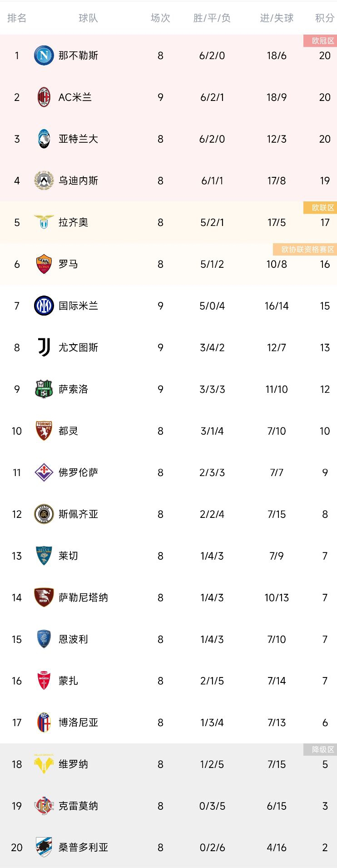The image size is (337, 868).
Task: Tap the Inter Milan circular logo
Action: [x=44, y=306]
